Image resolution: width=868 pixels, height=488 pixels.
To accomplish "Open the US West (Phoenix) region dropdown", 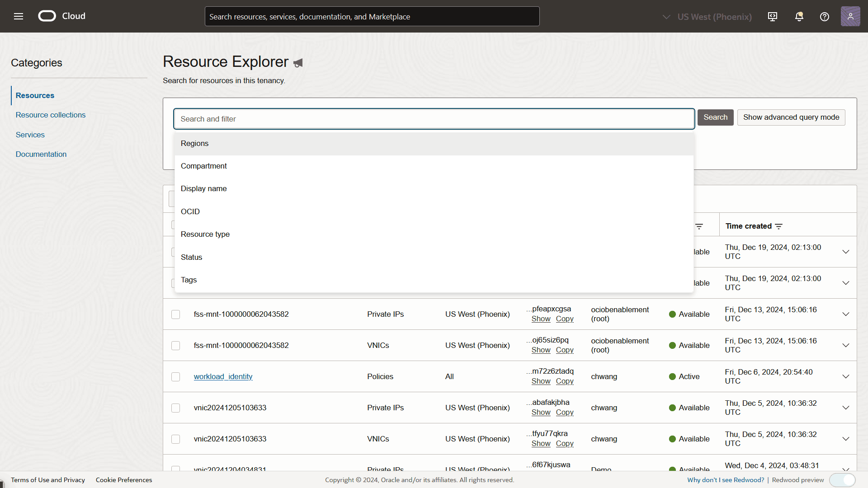I will 708,17.
